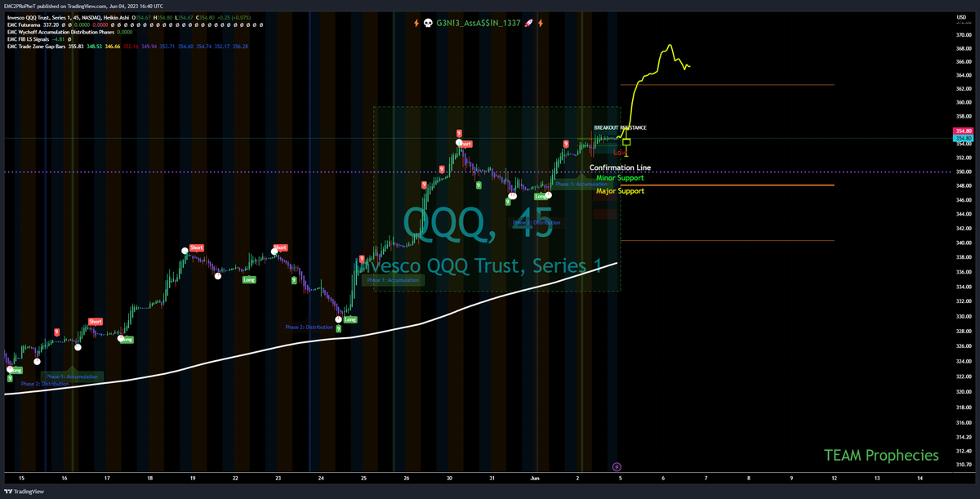
Task: Click the Long signal label near date 22
Action: (249, 279)
